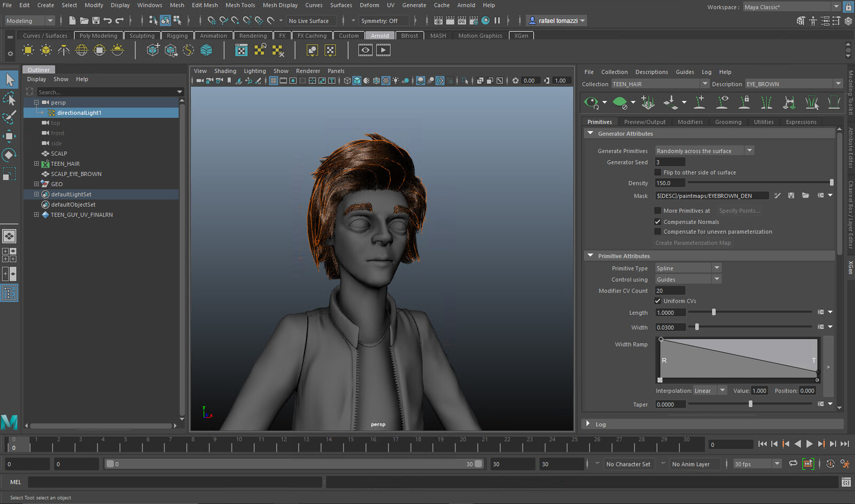855x504 pixels.
Task: Switch to the XGen shelf tab
Action: tap(521, 36)
